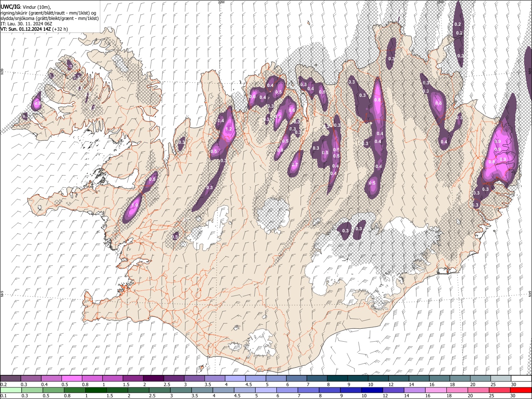Click the 'UWC/IG' title text
This screenshot has width=532, height=399.
tap(10, 7)
